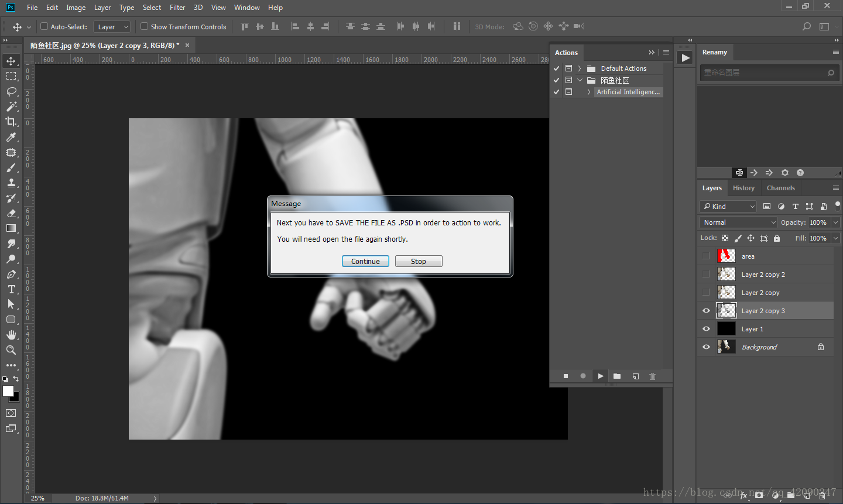Select the Clone Stamp tool
843x504 pixels.
click(11, 183)
